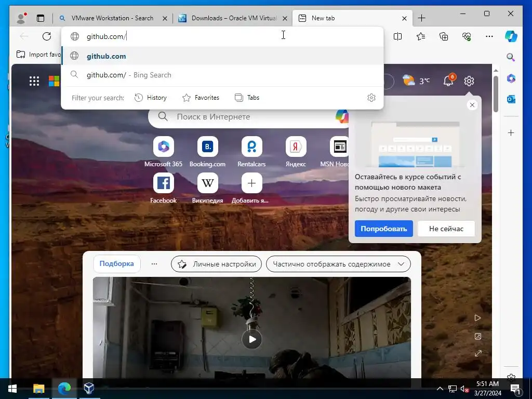Image resolution: width=532 pixels, height=399 pixels.
Task: Close the Downloads – Oracle VM tab
Action: [x=285, y=18]
